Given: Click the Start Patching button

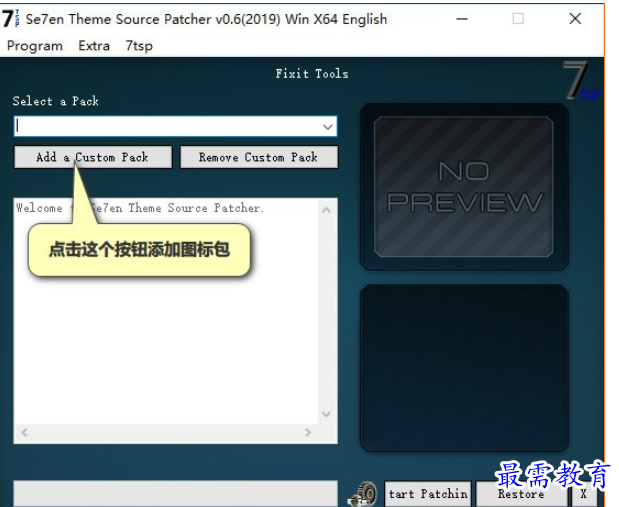Looking at the screenshot, I should (x=428, y=494).
